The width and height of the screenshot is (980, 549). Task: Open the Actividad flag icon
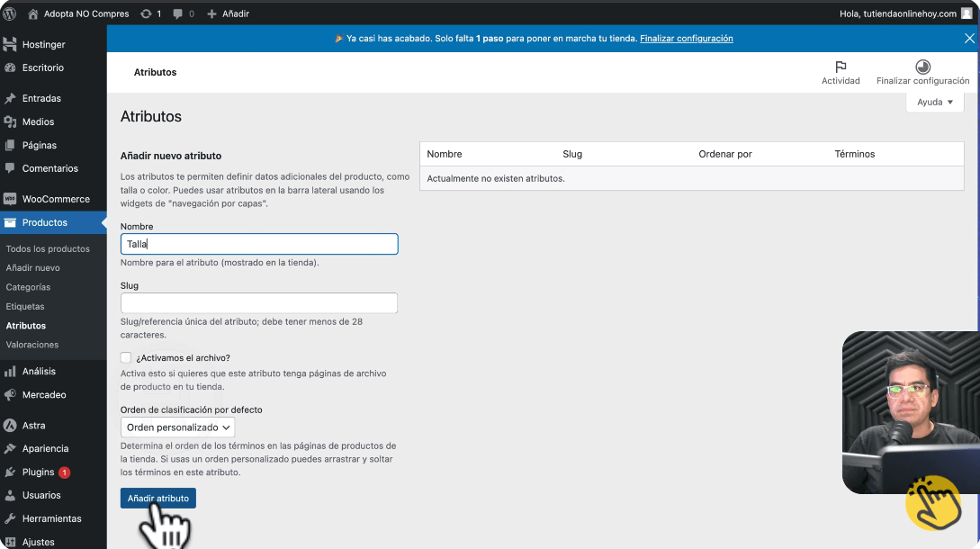(x=841, y=67)
